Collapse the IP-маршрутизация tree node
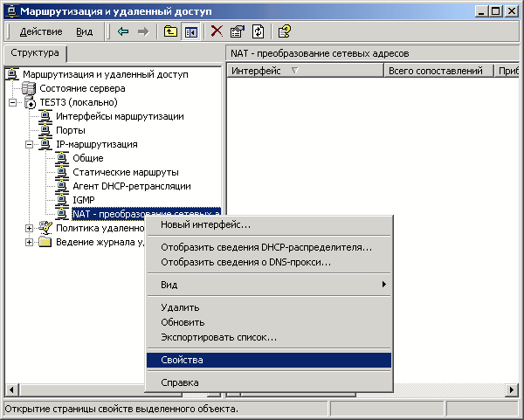This screenshot has height=420, width=524. tap(29, 144)
